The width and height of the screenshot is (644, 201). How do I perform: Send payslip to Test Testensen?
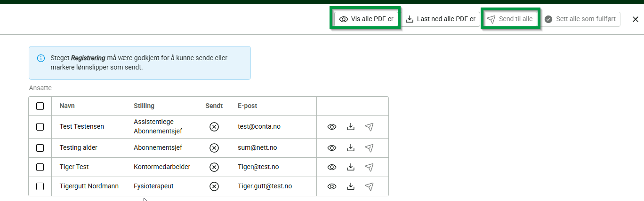point(370,127)
